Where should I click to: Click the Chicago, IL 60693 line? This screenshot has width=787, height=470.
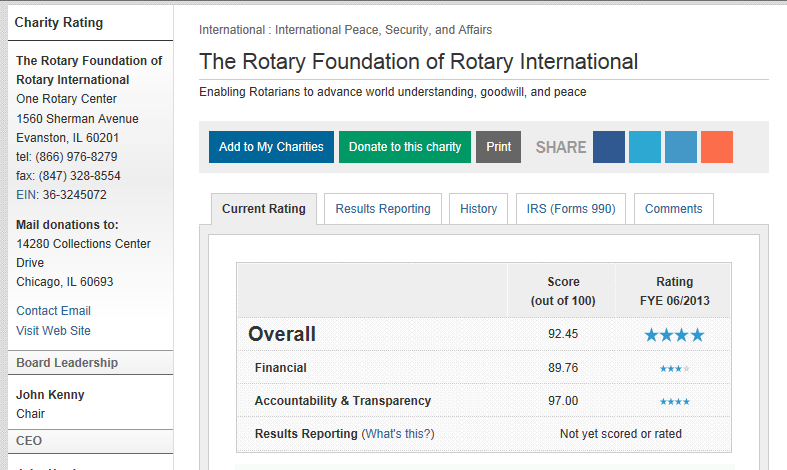click(x=65, y=282)
